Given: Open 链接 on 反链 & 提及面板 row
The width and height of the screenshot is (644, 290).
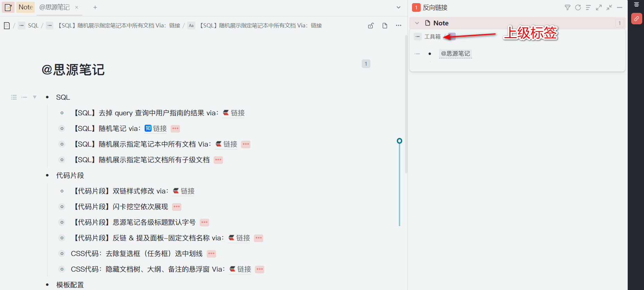Looking at the screenshot, I should click(239, 238).
